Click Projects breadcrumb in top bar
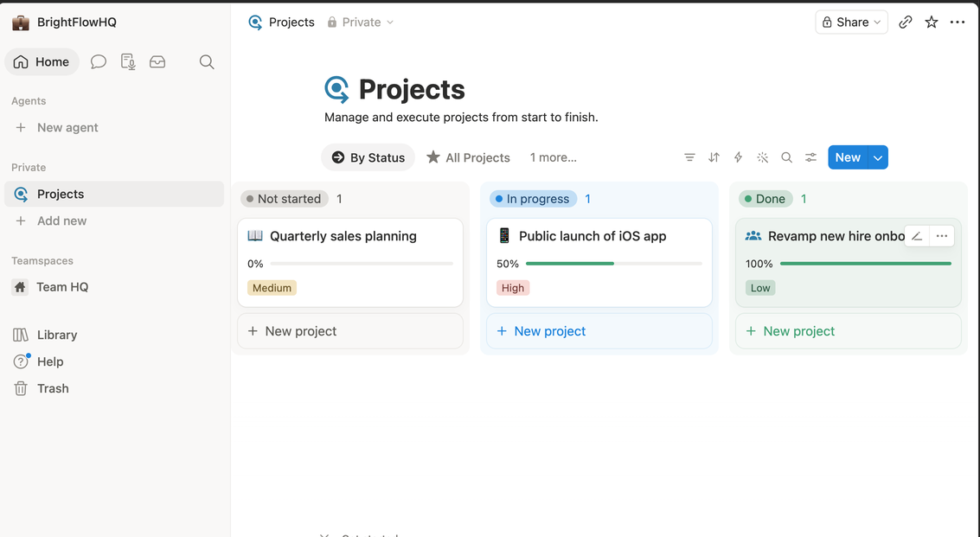This screenshot has height=537, width=980. pyautogui.click(x=282, y=22)
